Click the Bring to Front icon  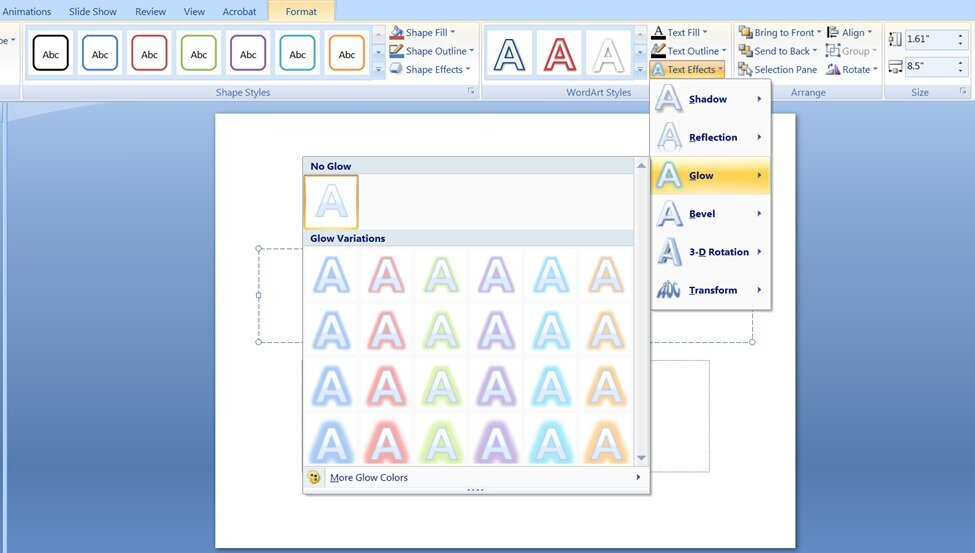point(745,33)
